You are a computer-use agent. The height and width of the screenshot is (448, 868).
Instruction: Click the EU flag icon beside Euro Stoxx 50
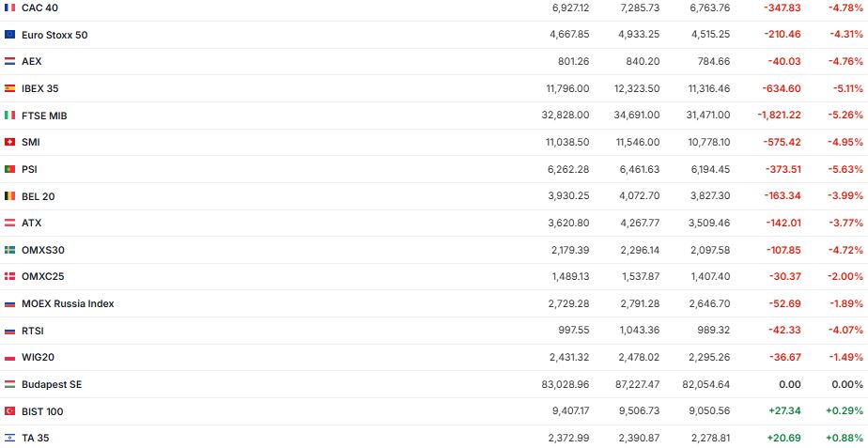coord(10,35)
